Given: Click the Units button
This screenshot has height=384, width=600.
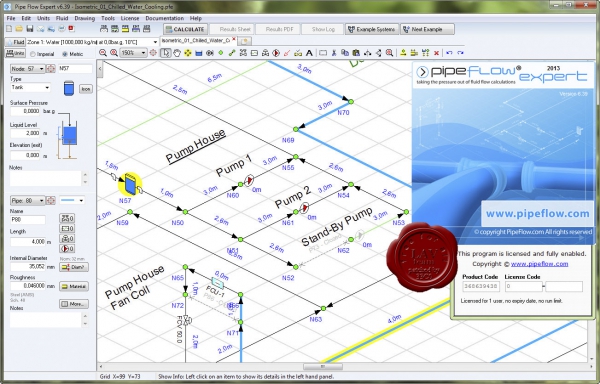Looking at the screenshot, I should 15,54.
